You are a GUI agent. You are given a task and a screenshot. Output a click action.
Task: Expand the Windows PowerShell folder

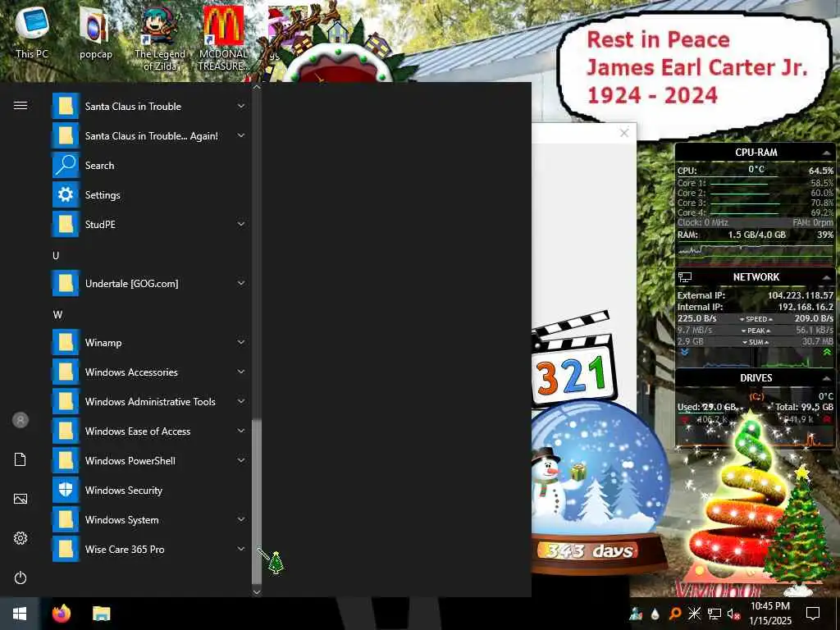coord(241,460)
